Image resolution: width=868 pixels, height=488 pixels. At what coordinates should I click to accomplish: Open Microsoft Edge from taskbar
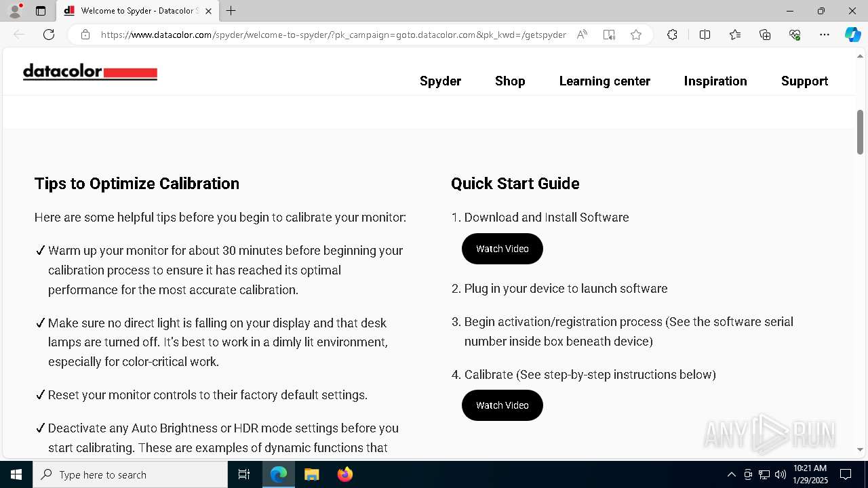click(x=279, y=474)
